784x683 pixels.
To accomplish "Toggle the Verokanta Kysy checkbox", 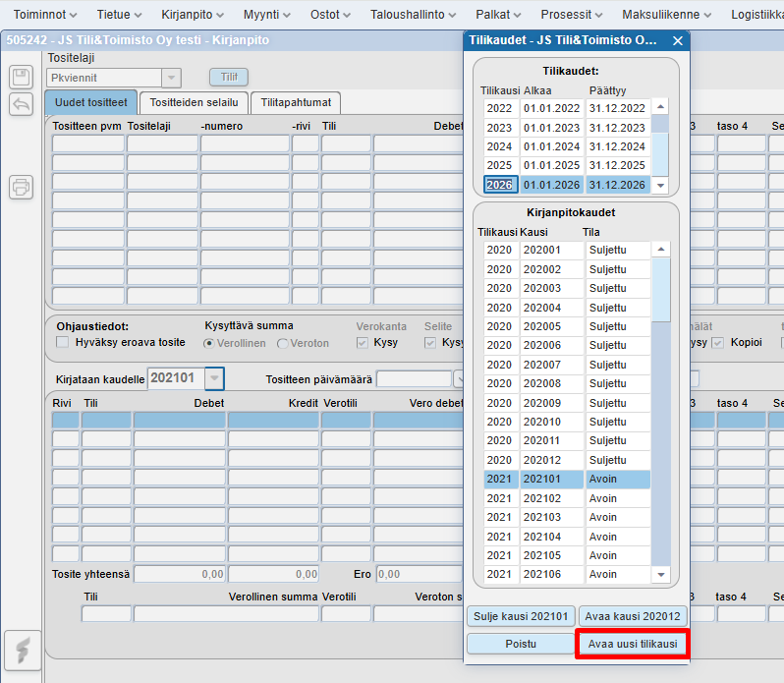I will [364, 342].
